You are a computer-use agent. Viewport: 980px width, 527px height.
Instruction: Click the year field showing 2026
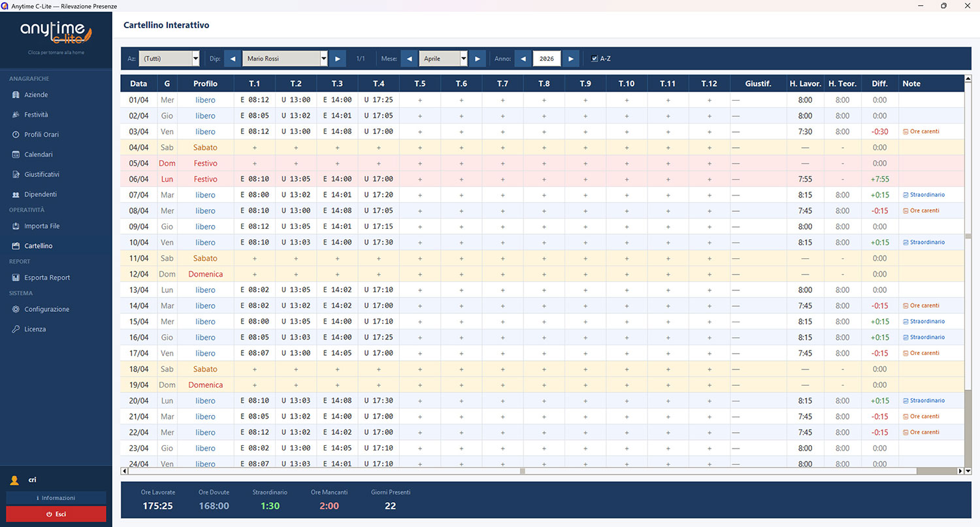(x=547, y=59)
